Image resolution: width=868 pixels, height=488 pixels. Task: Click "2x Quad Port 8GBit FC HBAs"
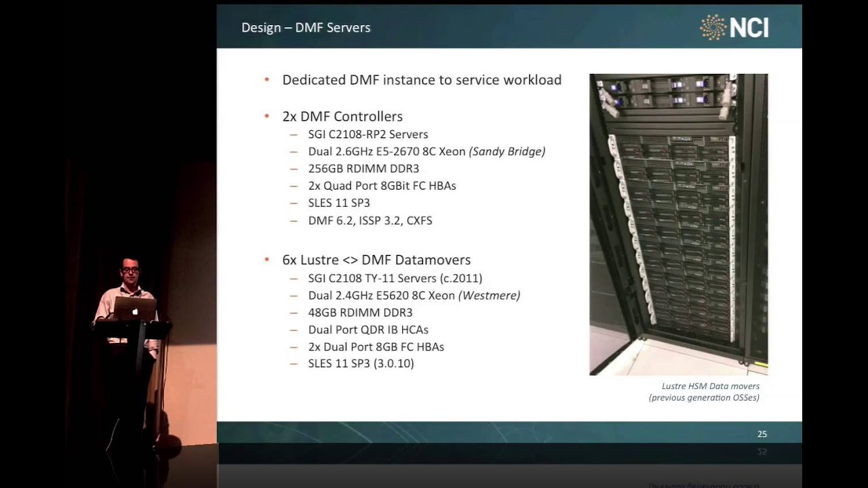click(382, 186)
